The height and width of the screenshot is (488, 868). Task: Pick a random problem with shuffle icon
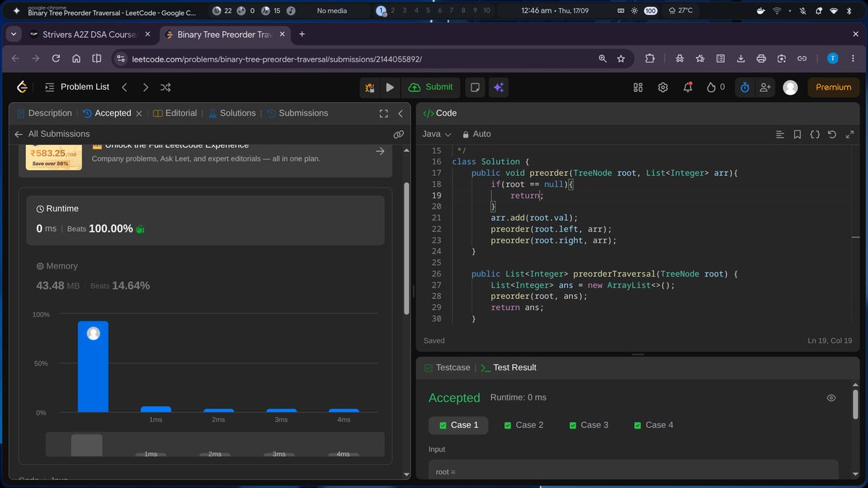pyautogui.click(x=166, y=87)
